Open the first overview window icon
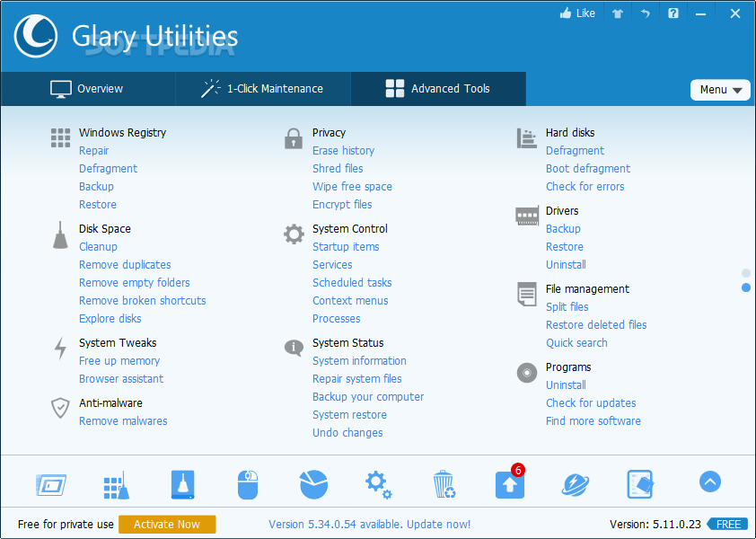The height and width of the screenshot is (539, 756). click(x=51, y=483)
